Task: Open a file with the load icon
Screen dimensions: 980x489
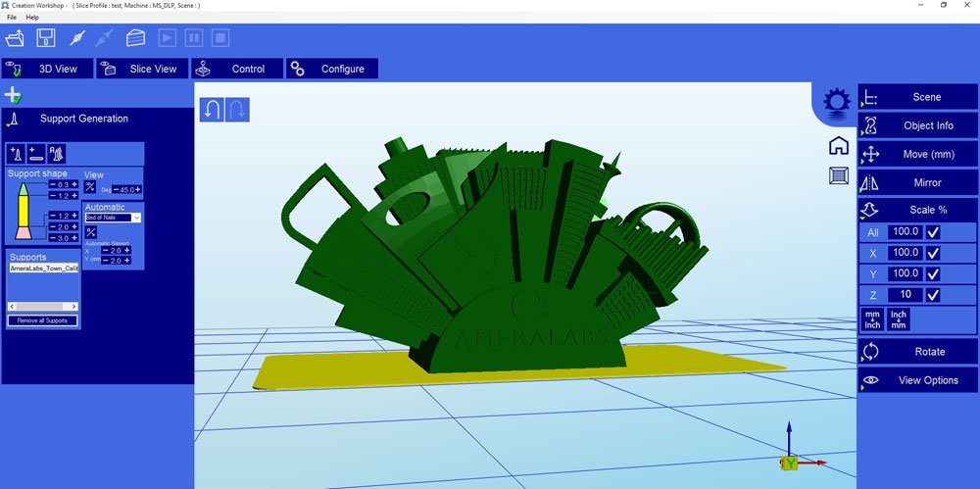Action: (x=15, y=38)
